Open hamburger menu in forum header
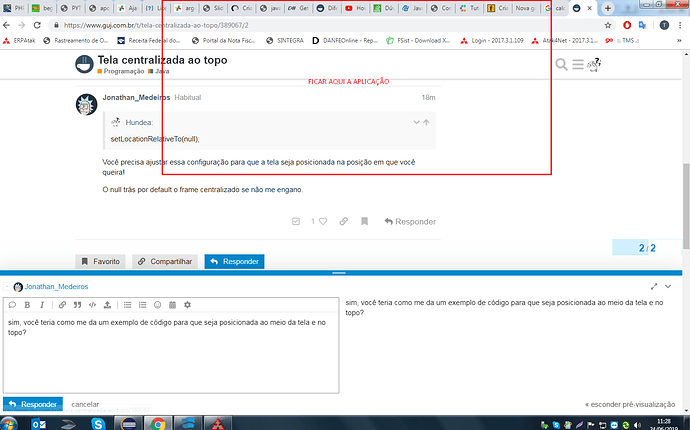This screenshot has height=430, width=690. (x=578, y=64)
